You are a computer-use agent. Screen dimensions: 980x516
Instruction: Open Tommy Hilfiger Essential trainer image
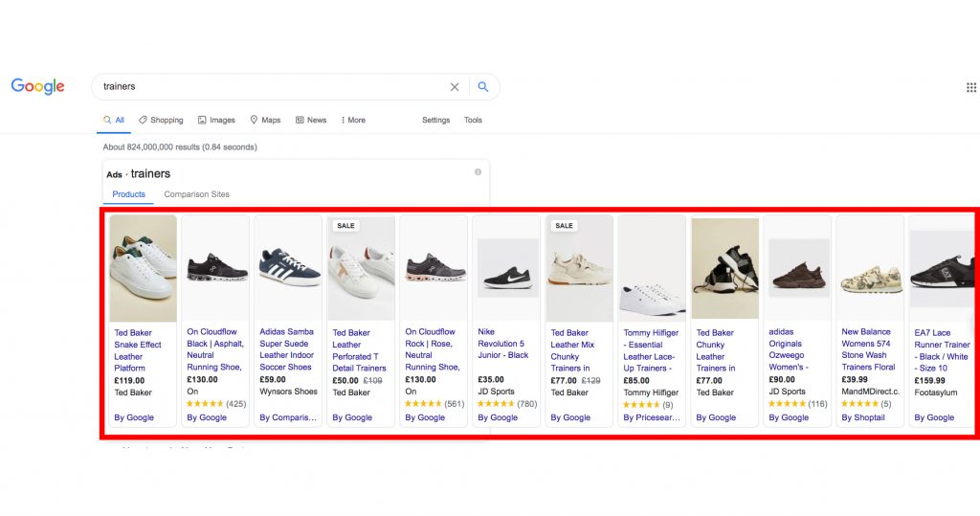652,269
